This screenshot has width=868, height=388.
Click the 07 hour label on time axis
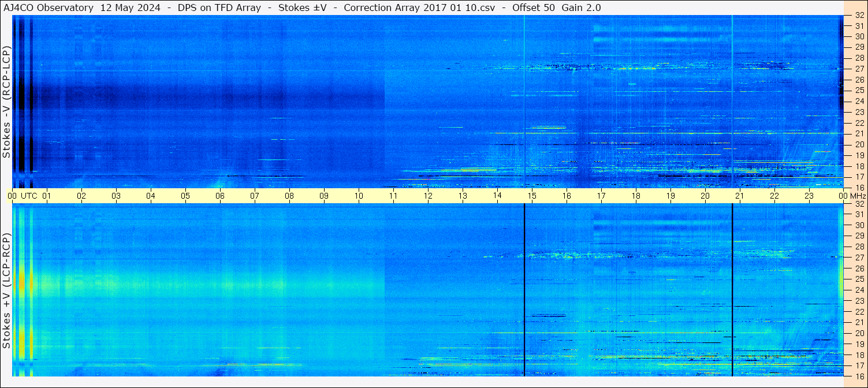tap(255, 196)
